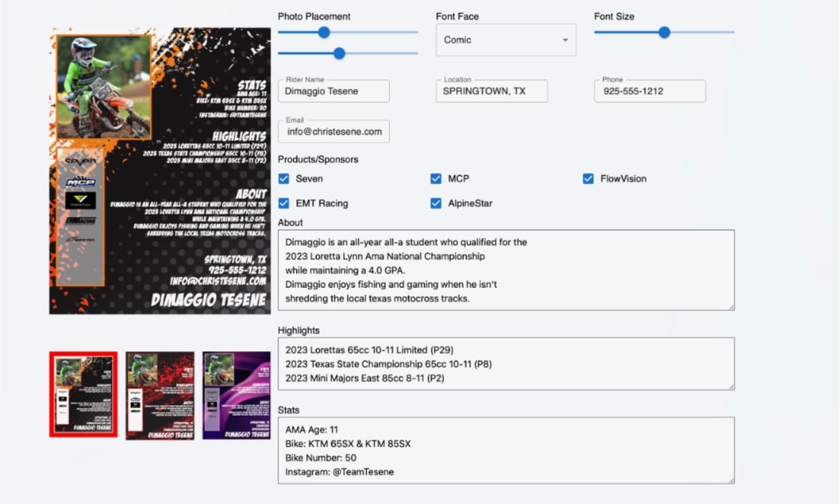Screen dimensions: 840x504
Task: Click the Seven logo in the preview
Action: (80, 161)
